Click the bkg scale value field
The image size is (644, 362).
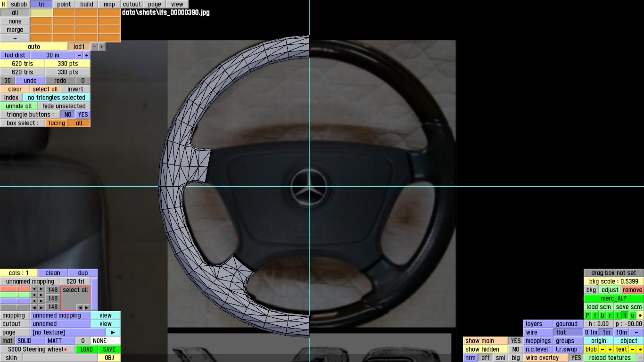[x=614, y=281]
